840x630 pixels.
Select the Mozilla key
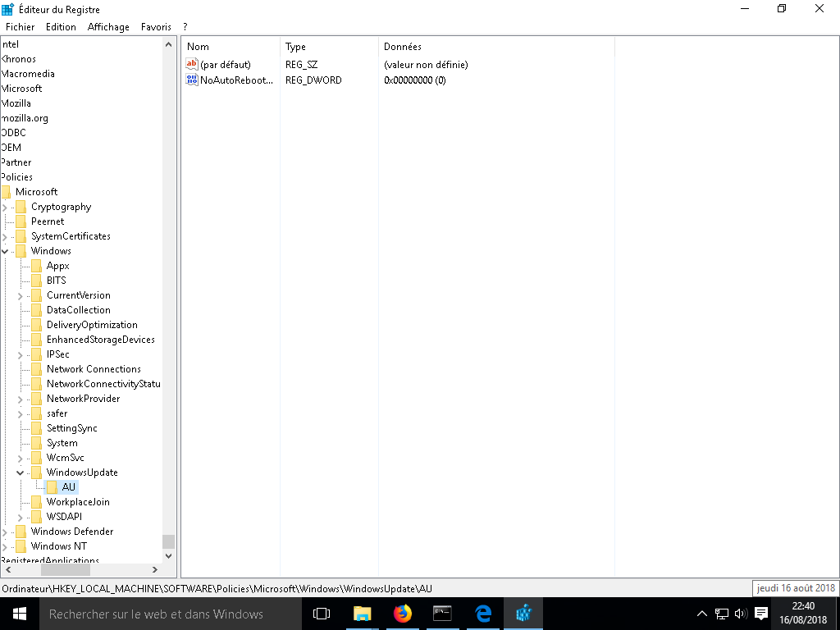[x=16, y=103]
